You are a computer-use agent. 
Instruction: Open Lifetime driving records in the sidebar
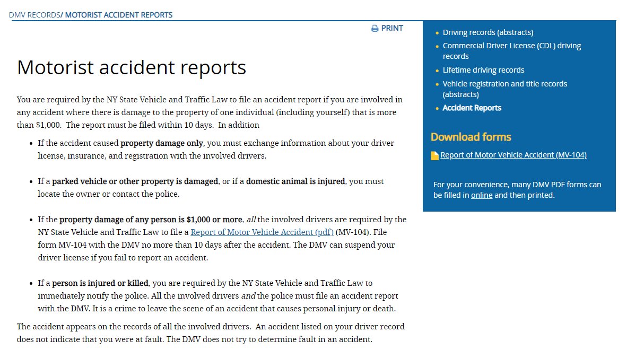click(x=483, y=70)
